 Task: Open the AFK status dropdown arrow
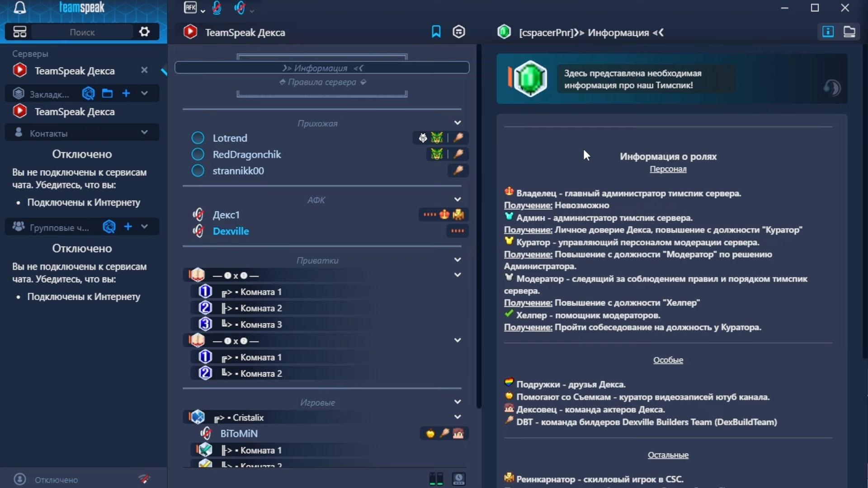(x=203, y=10)
